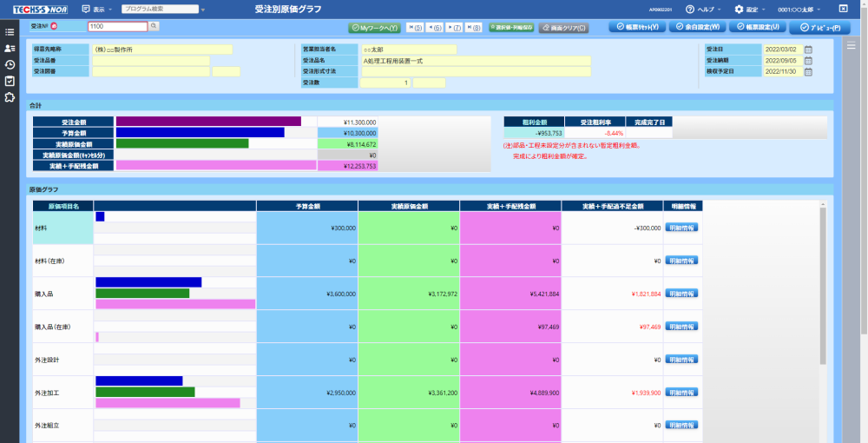Open calendar picker for 検収予定日
Viewport: 868px width, 443px height.
click(808, 72)
